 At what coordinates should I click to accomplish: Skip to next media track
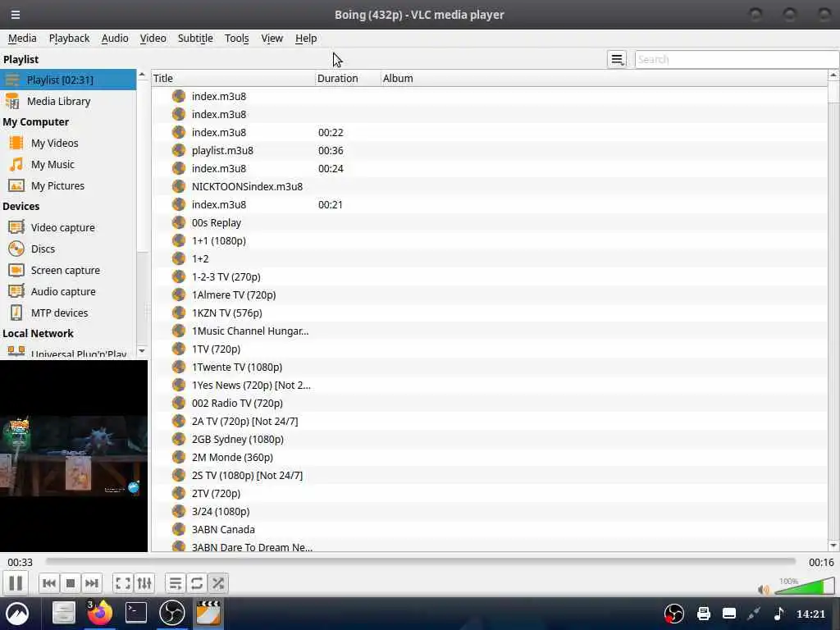[92, 583]
